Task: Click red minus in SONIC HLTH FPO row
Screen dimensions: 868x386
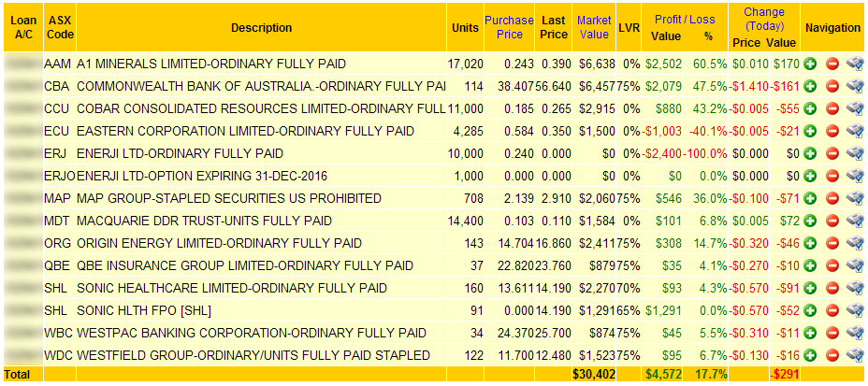Action: (x=832, y=311)
